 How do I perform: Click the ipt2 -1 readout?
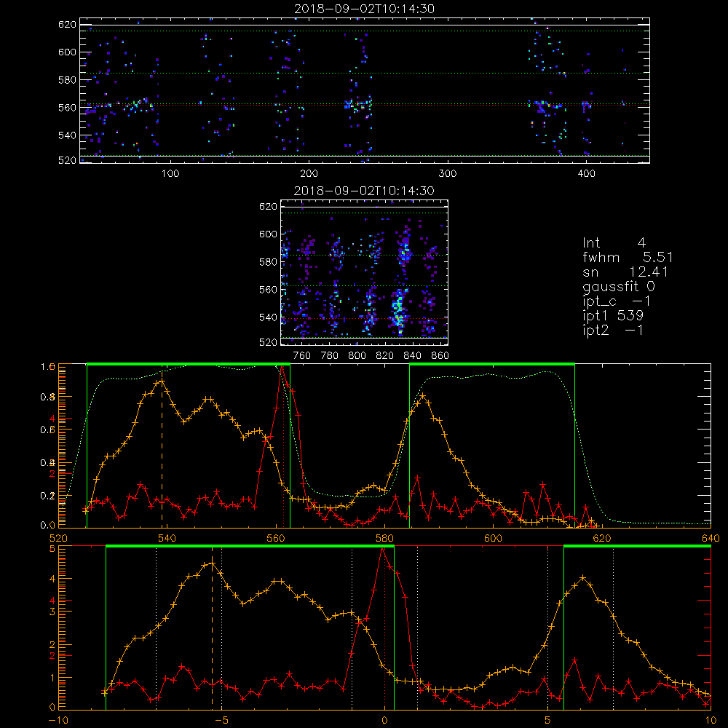click(613, 330)
